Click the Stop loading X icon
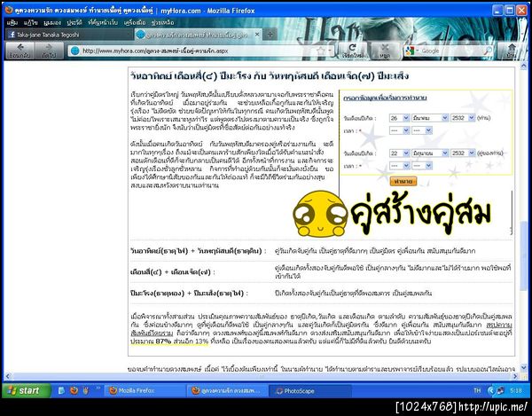The image size is (532, 416). [385, 51]
